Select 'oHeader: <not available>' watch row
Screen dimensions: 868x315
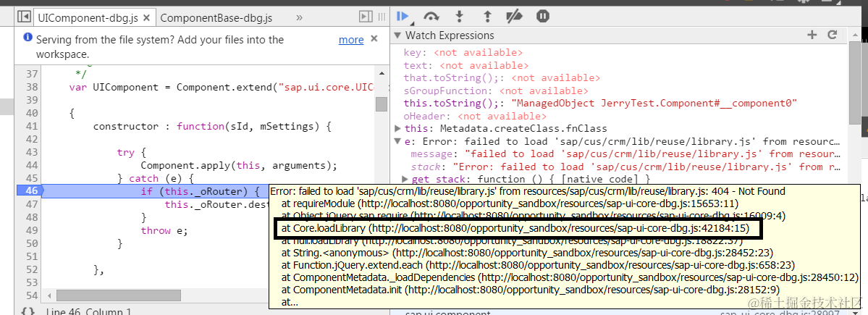(x=475, y=116)
